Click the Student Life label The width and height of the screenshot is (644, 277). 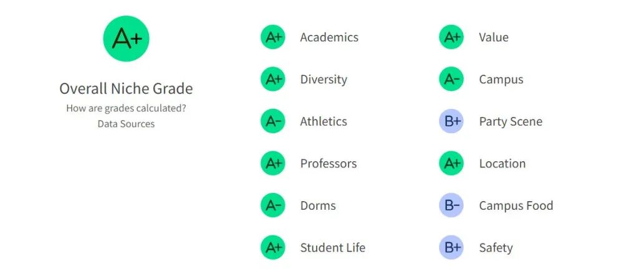click(333, 248)
